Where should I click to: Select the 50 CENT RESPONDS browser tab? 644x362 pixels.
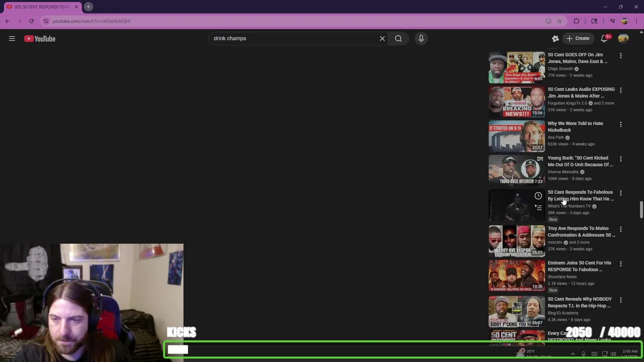tap(42, 7)
